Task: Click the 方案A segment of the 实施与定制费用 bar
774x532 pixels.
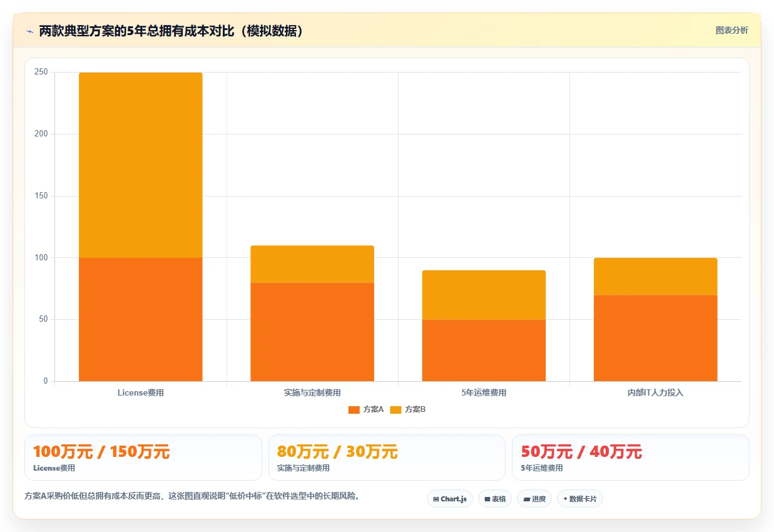Action: (x=312, y=332)
